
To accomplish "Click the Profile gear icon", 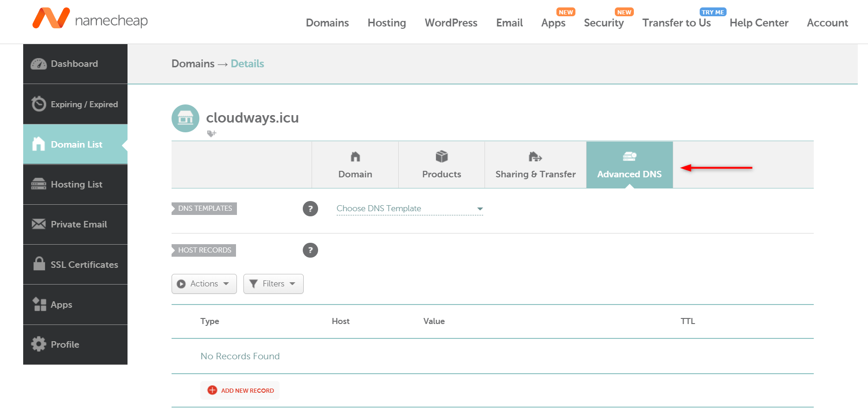I will tap(38, 344).
